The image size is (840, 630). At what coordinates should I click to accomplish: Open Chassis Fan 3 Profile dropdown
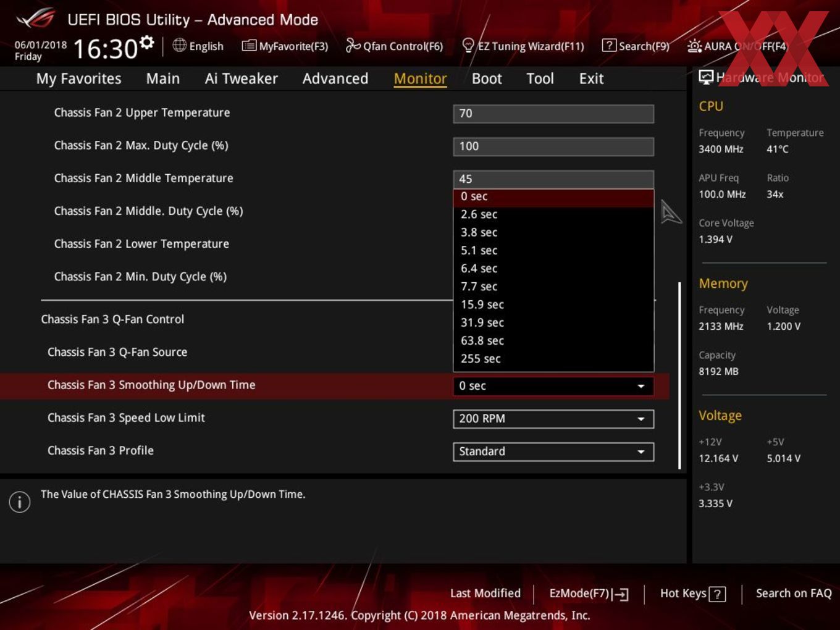[553, 451]
